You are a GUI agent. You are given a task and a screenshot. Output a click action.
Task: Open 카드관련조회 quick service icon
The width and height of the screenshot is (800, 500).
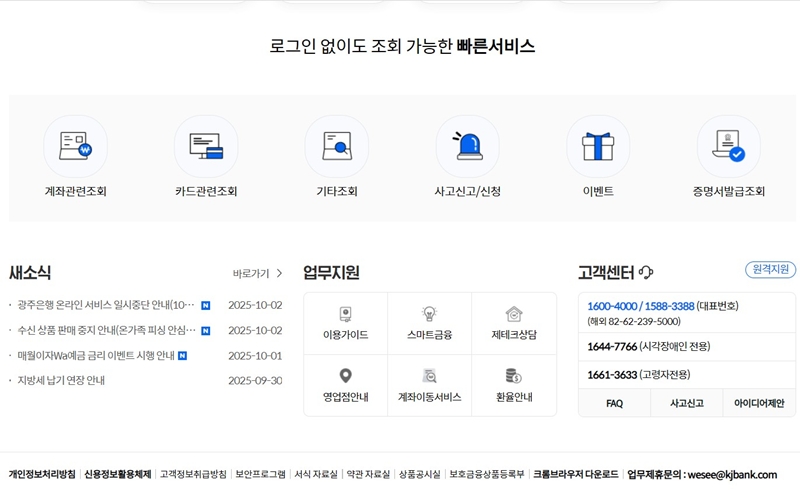point(206,146)
